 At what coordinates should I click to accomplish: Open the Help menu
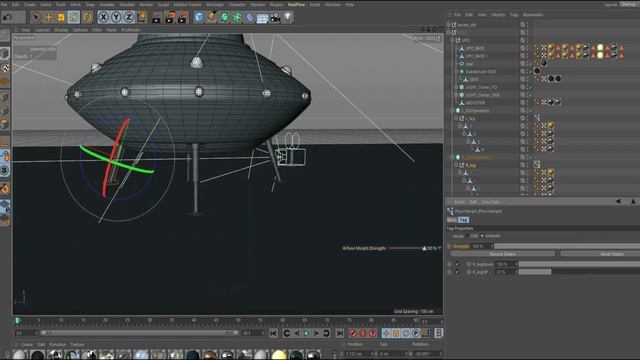[x=349, y=4]
